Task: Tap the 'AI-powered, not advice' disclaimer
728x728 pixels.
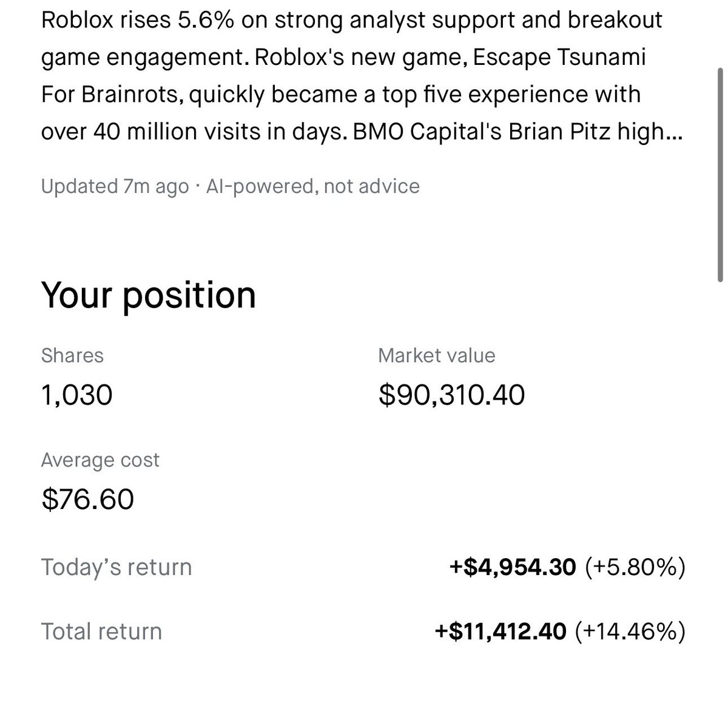Action: 313,186
